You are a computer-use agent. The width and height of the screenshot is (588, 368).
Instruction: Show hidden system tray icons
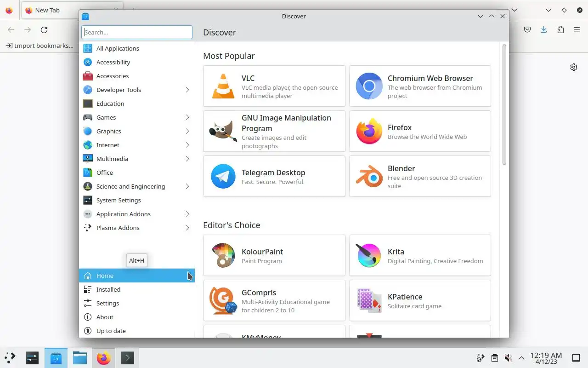tap(521, 358)
